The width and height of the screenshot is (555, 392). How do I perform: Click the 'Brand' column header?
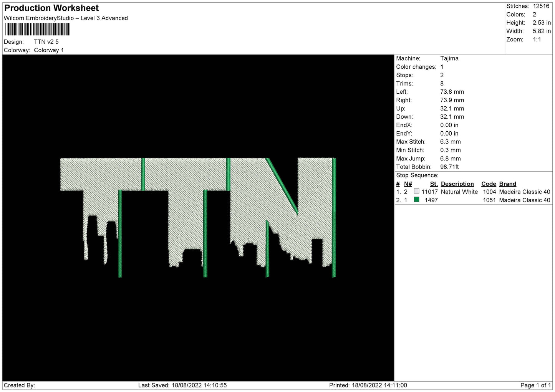click(x=508, y=184)
